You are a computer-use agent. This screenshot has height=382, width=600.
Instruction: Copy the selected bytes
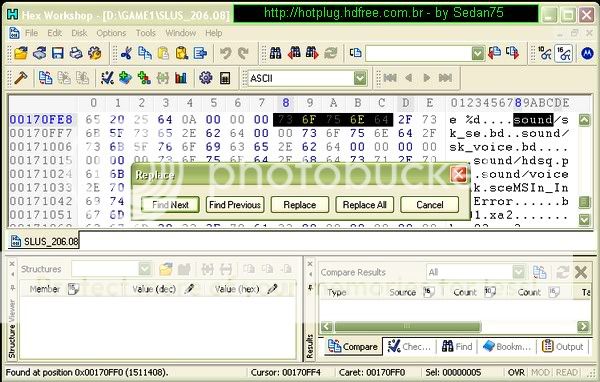coord(145,53)
